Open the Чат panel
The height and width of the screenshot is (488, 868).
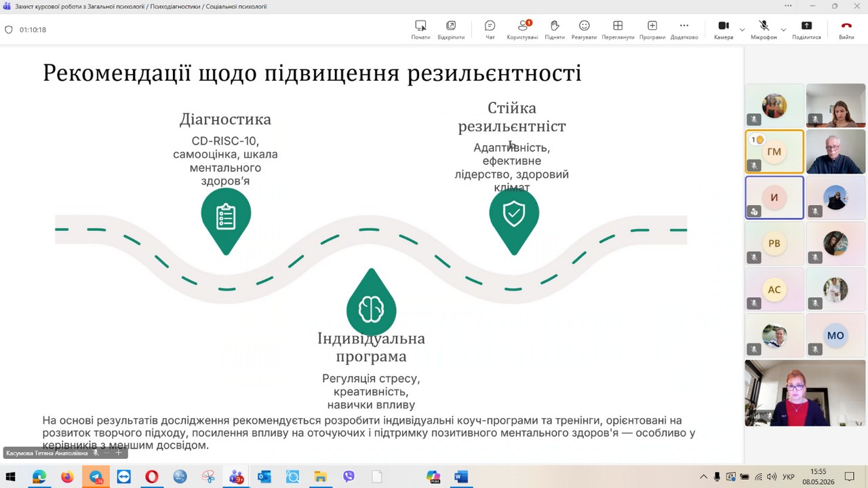coord(490,29)
